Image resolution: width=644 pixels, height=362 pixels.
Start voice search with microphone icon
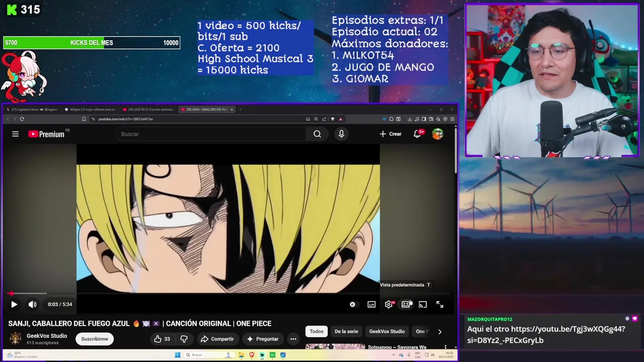(341, 134)
